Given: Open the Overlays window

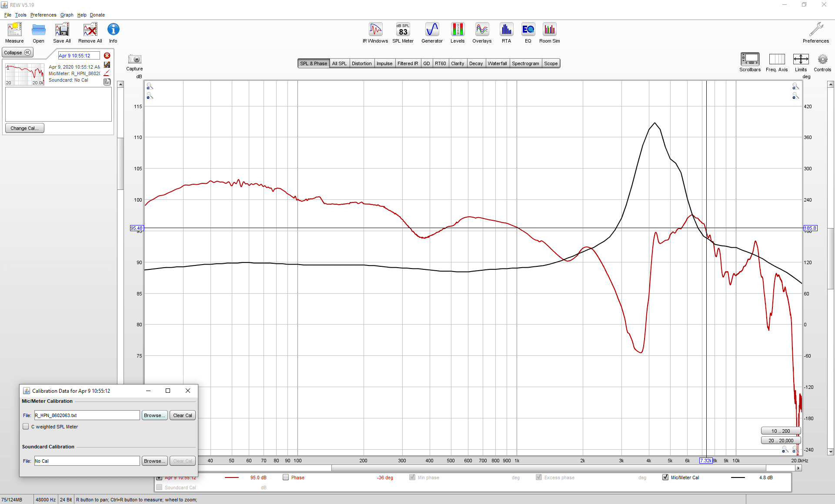Looking at the screenshot, I should coord(482,33).
